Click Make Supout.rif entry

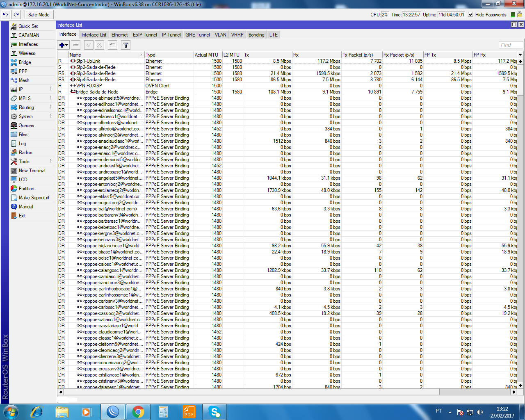pos(34,197)
